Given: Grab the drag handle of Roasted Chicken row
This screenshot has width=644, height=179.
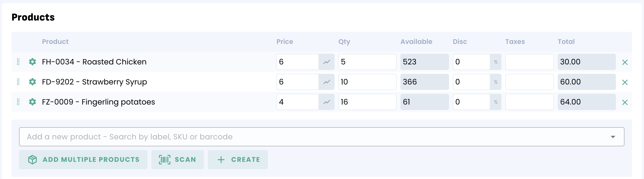Looking at the screenshot, I should (18, 62).
